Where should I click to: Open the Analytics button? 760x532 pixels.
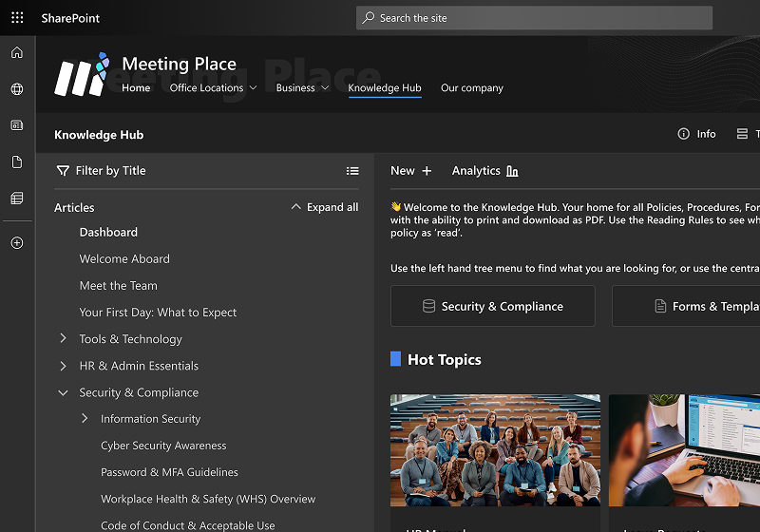pyautogui.click(x=485, y=171)
